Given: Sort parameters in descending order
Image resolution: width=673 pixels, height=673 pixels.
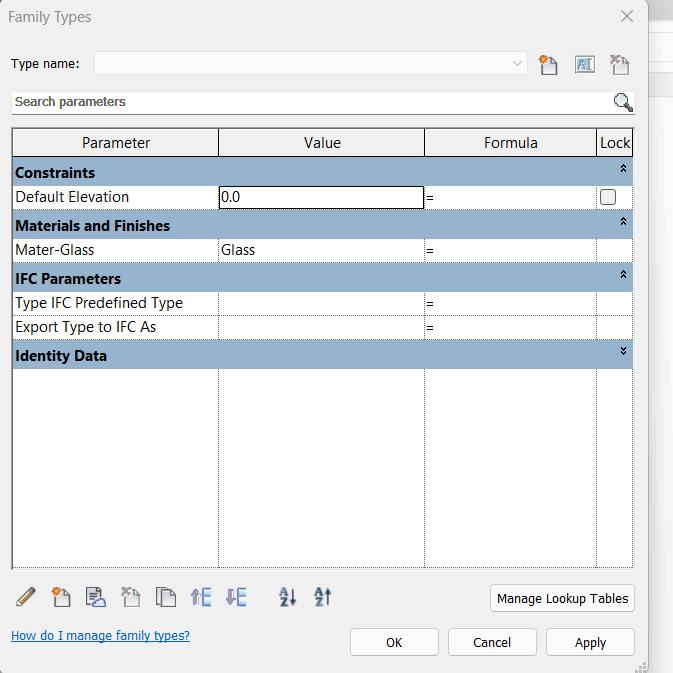Looking at the screenshot, I should pyautogui.click(x=323, y=597).
